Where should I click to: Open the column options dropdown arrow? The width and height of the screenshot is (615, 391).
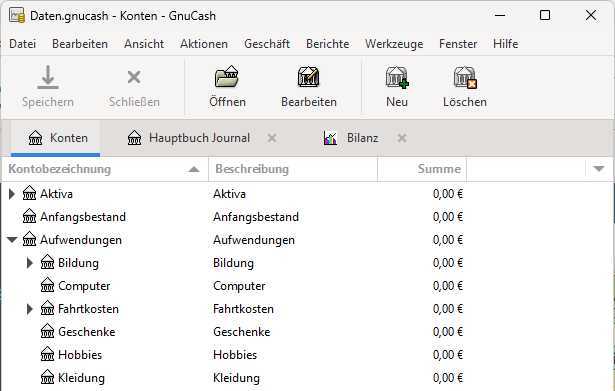pos(599,169)
